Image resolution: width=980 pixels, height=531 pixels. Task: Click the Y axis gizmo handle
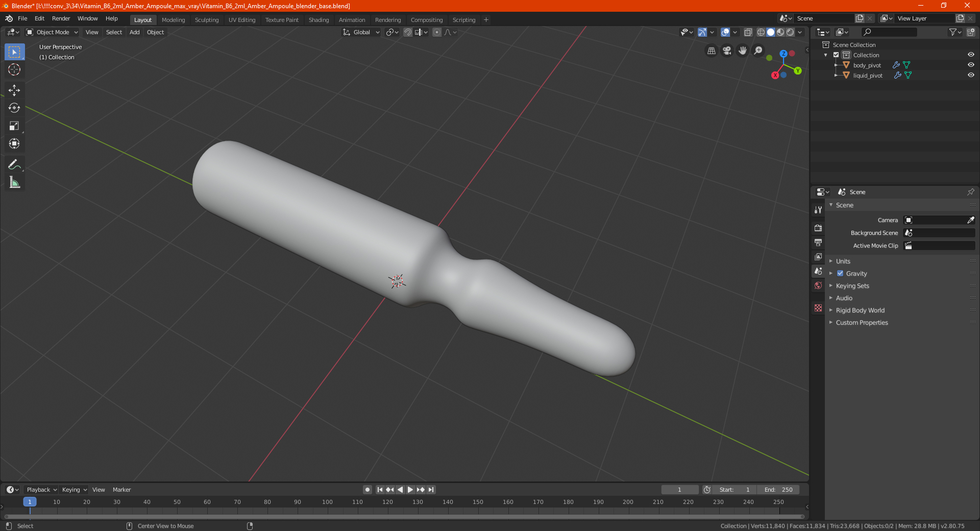click(x=798, y=71)
